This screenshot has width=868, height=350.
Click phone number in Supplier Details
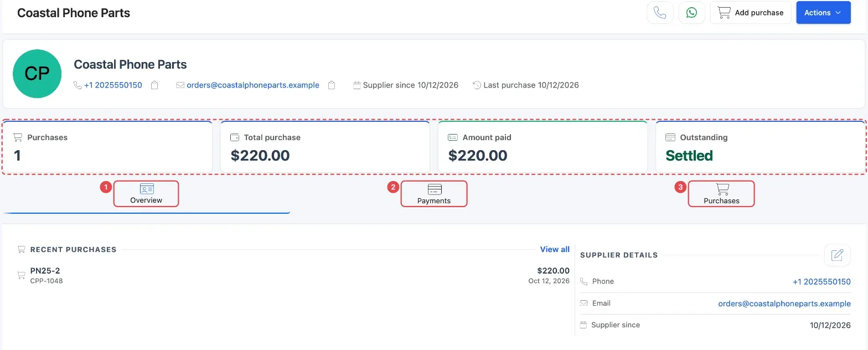click(821, 281)
